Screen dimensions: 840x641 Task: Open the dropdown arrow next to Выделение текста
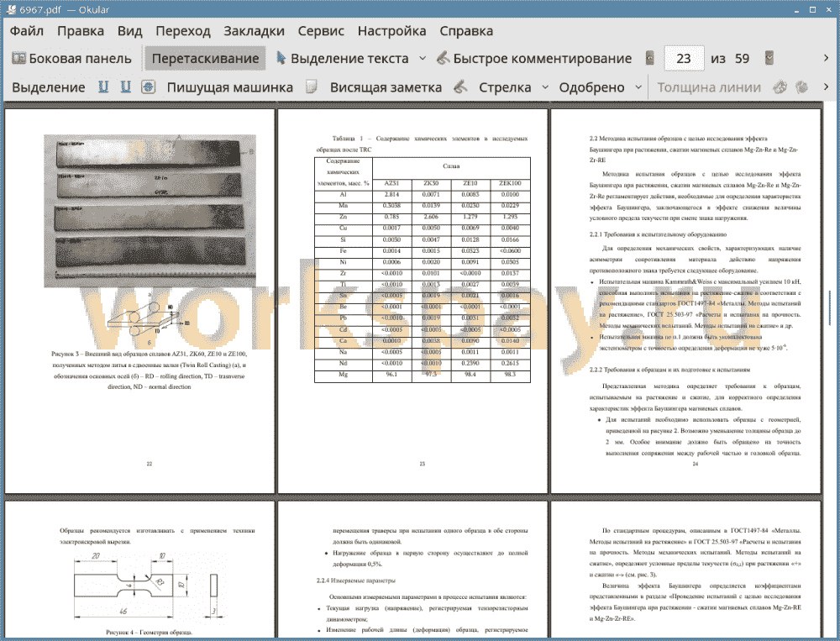pyautogui.click(x=423, y=59)
